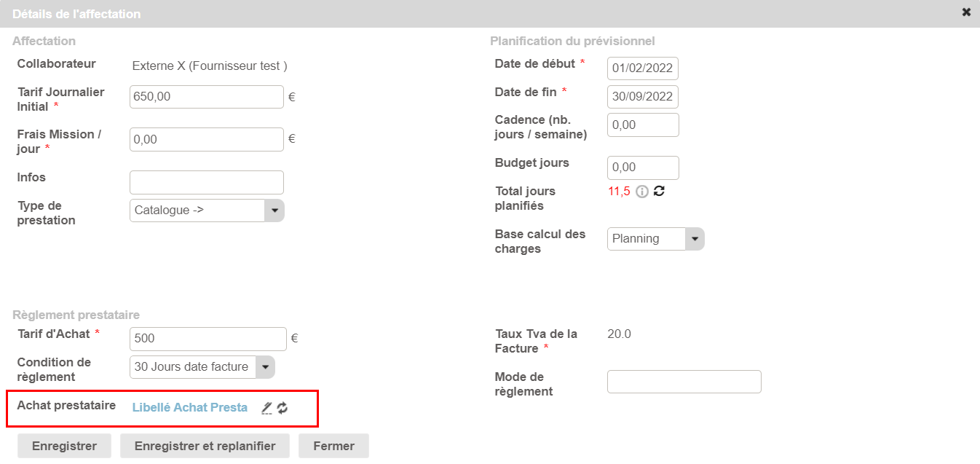Screen dimensions: 980x464
Task: Open the Type de prestation dropdown
Action: (274, 211)
